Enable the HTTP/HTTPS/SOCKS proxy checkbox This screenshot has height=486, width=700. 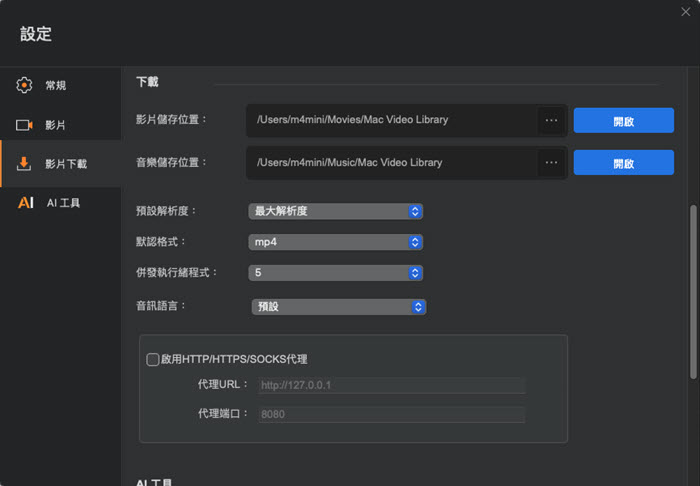pyautogui.click(x=153, y=359)
